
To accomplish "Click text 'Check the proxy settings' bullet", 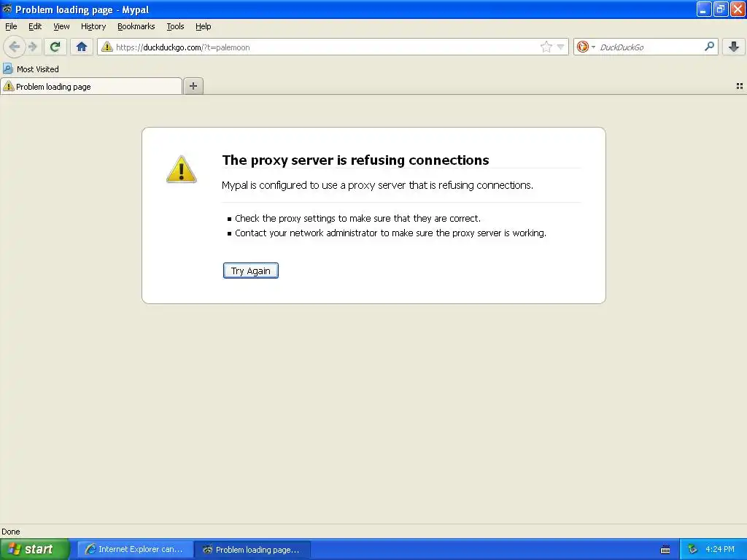I will 357,218.
